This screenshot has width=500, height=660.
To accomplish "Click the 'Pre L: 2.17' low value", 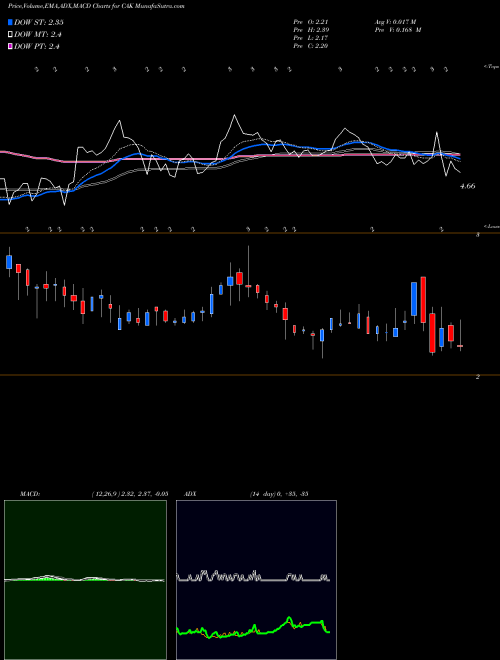I will [x=311, y=38].
